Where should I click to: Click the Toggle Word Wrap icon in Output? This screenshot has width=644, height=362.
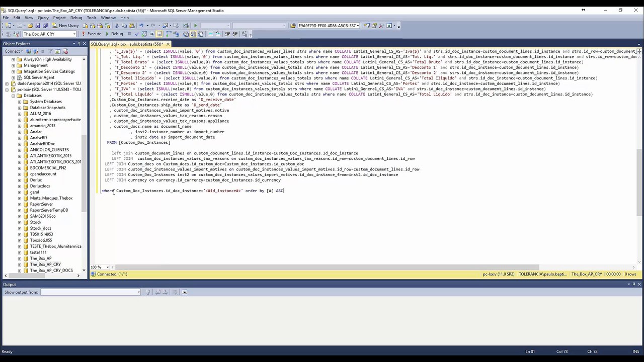pyautogui.click(x=184, y=292)
